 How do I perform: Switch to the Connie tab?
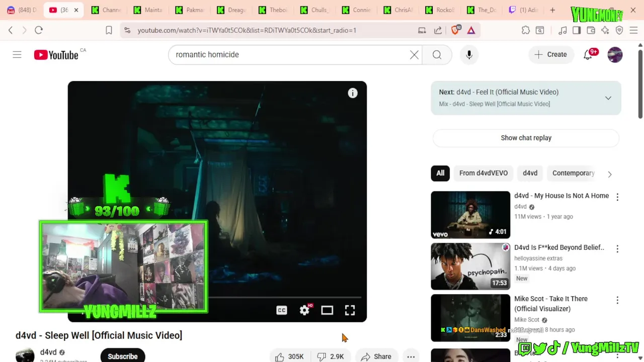pyautogui.click(x=357, y=10)
